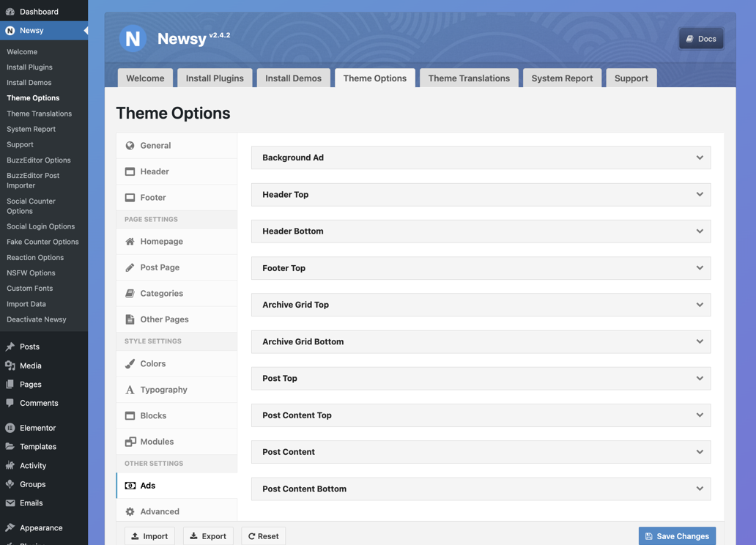Click the Colors brush icon

coord(130,364)
